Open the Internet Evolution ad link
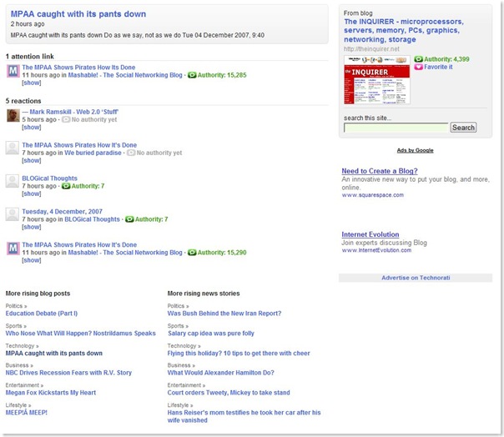 click(x=370, y=234)
